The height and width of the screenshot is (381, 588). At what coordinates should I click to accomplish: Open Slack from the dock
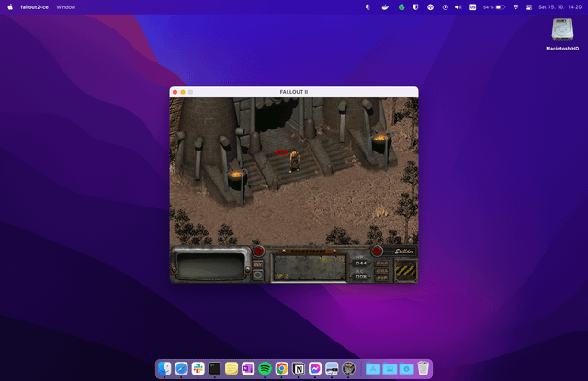click(198, 369)
